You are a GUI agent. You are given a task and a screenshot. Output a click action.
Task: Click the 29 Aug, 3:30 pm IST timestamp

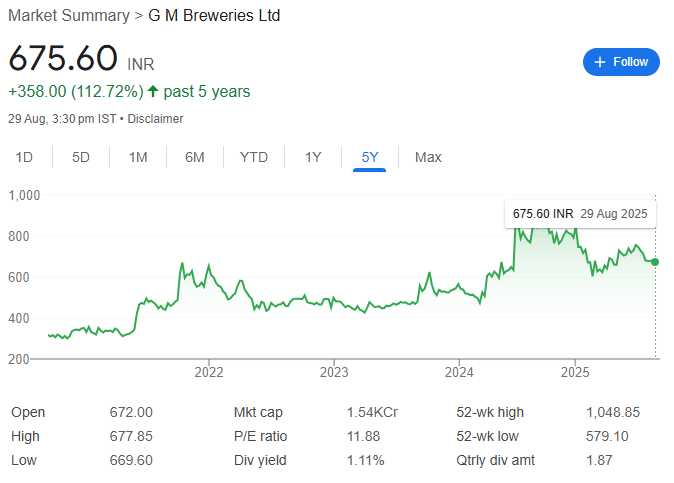(x=62, y=119)
